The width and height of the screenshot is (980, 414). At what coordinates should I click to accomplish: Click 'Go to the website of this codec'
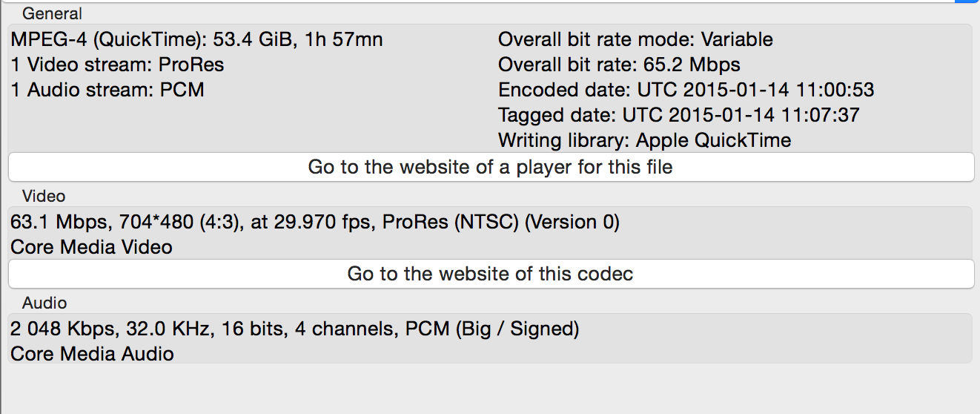point(490,274)
